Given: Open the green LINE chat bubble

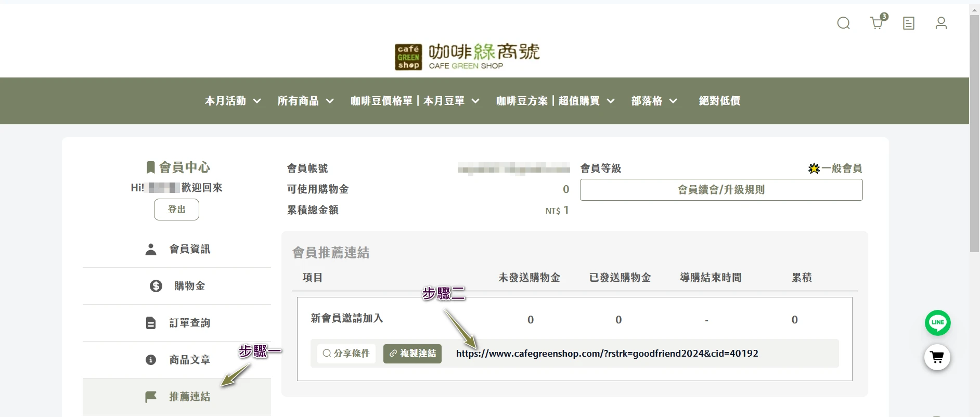Looking at the screenshot, I should click(937, 322).
